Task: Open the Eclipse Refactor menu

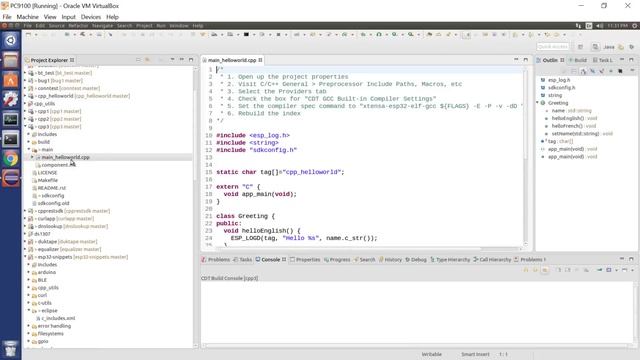Action: pyautogui.click(x=78, y=26)
